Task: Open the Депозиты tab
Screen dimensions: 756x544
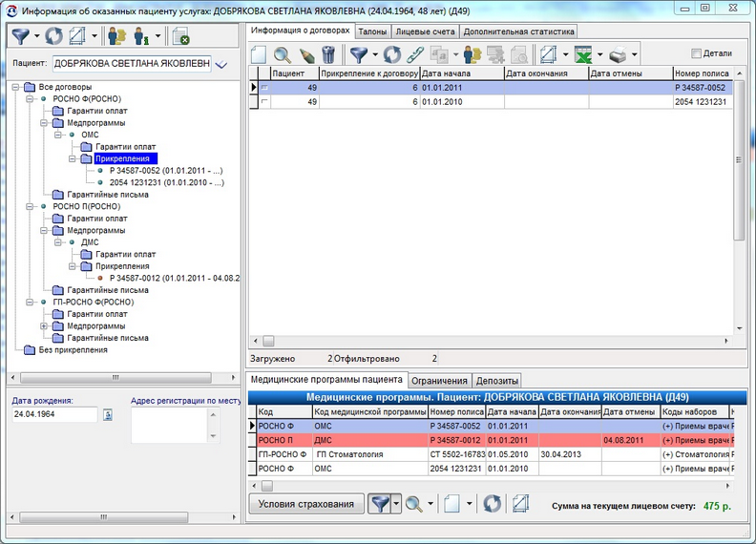Action: [496, 381]
